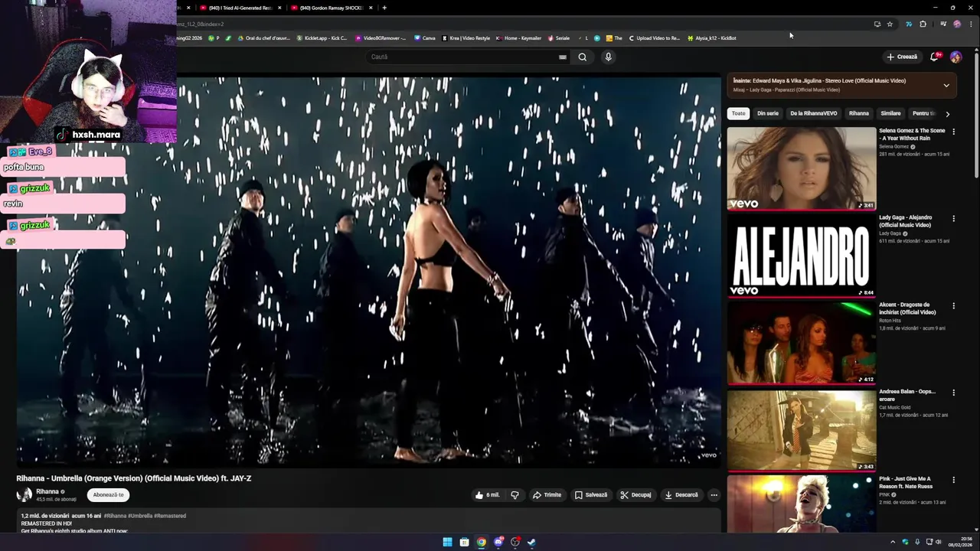The image size is (980, 551).
Task: Bookmark this page with star icon
Action: [x=890, y=24]
